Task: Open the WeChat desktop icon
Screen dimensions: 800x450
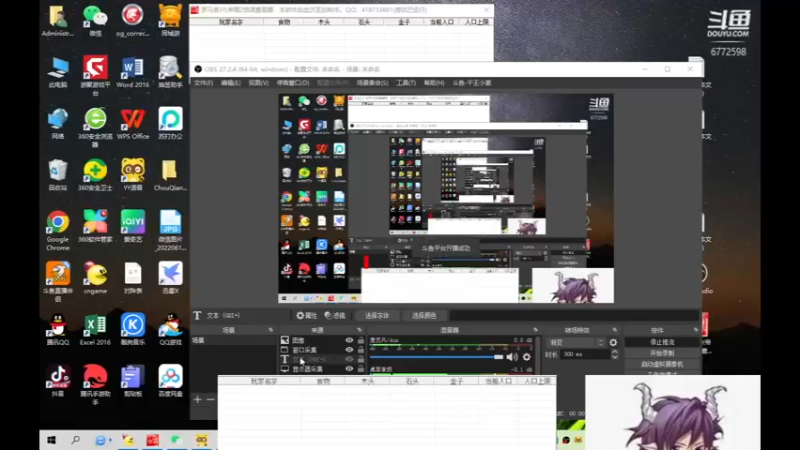Action: (x=95, y=21)
